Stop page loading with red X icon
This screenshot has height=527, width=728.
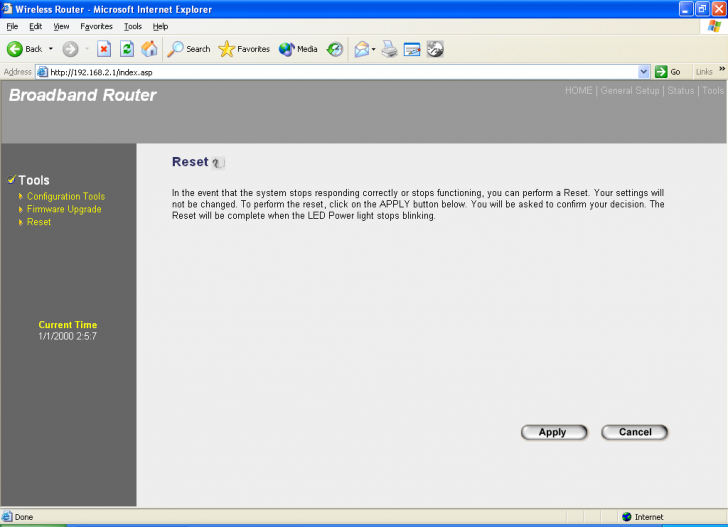click(104, 49)
